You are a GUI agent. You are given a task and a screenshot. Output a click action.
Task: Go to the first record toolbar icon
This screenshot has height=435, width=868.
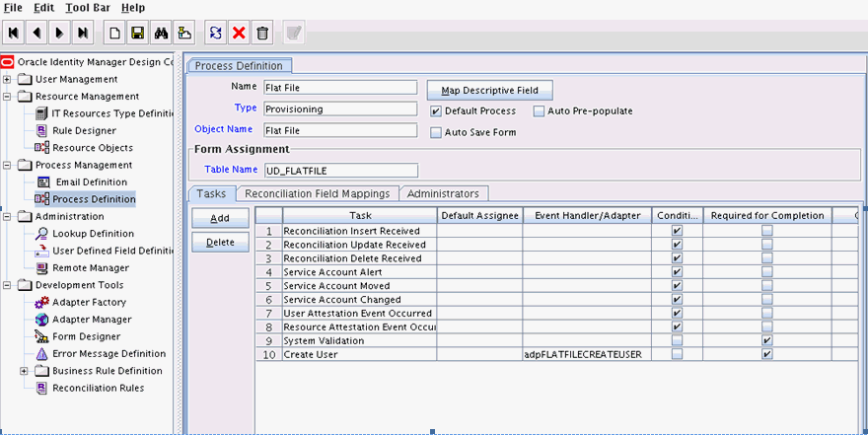(13, 34)
